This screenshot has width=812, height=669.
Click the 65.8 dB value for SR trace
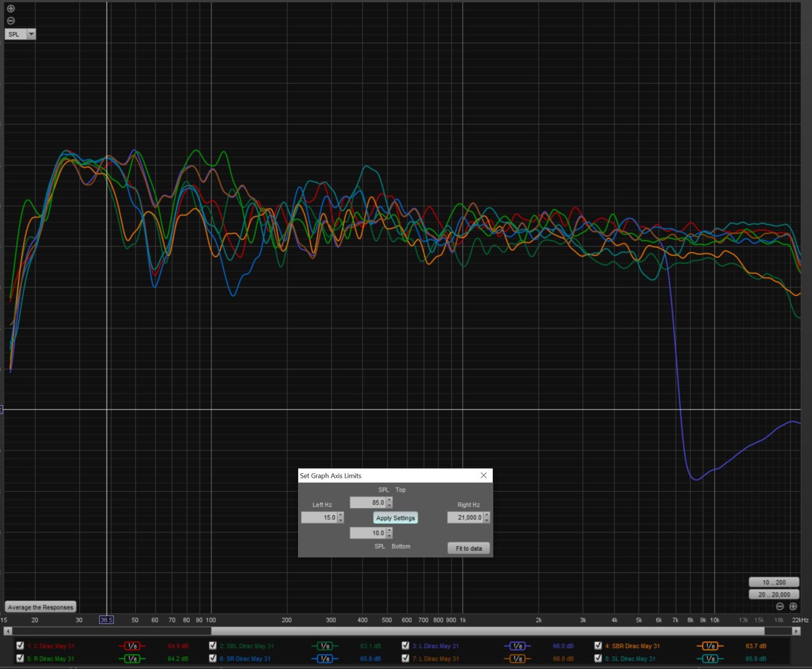[371, 658]
